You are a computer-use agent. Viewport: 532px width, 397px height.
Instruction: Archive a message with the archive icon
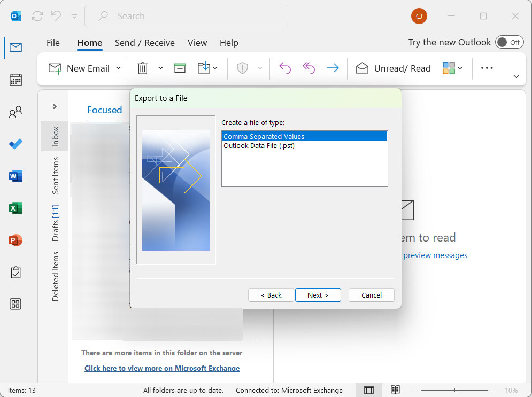(179, 68)
